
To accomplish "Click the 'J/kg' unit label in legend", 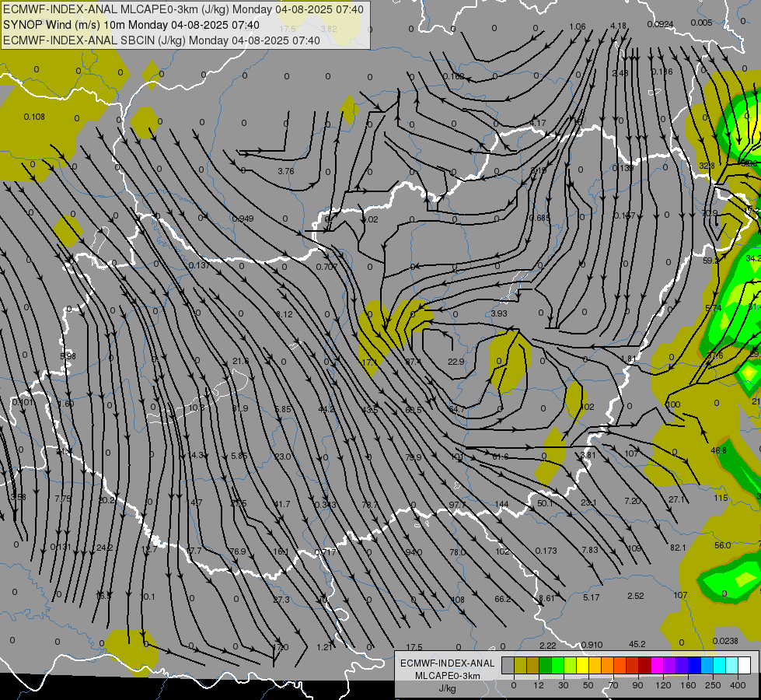I will coord(447,688).
